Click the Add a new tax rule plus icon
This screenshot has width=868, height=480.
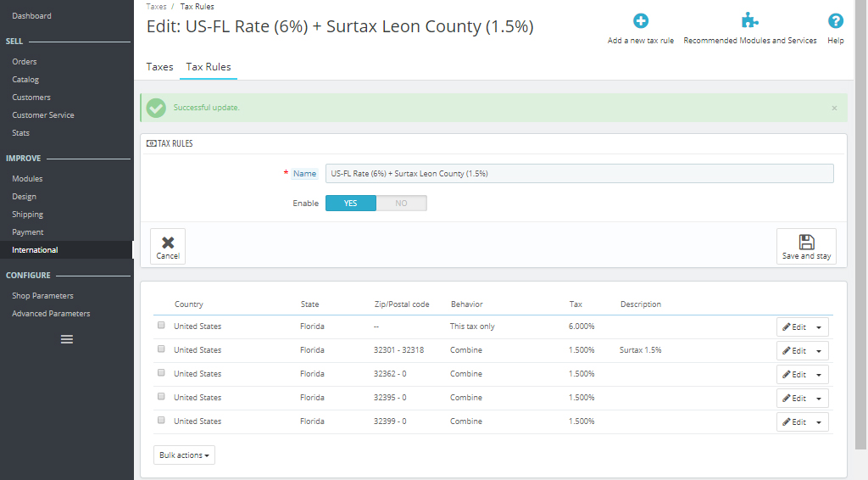641,21
